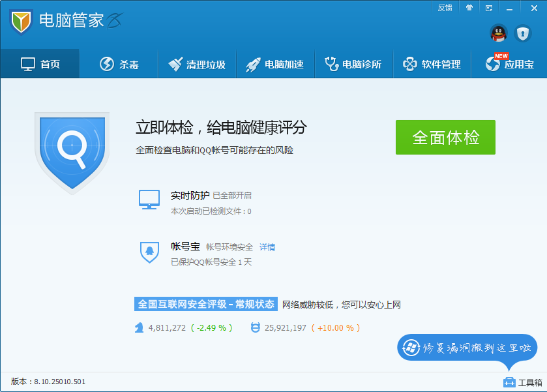Click 全国互联网安全评级 - 常规状态 banner

[206, 304]
